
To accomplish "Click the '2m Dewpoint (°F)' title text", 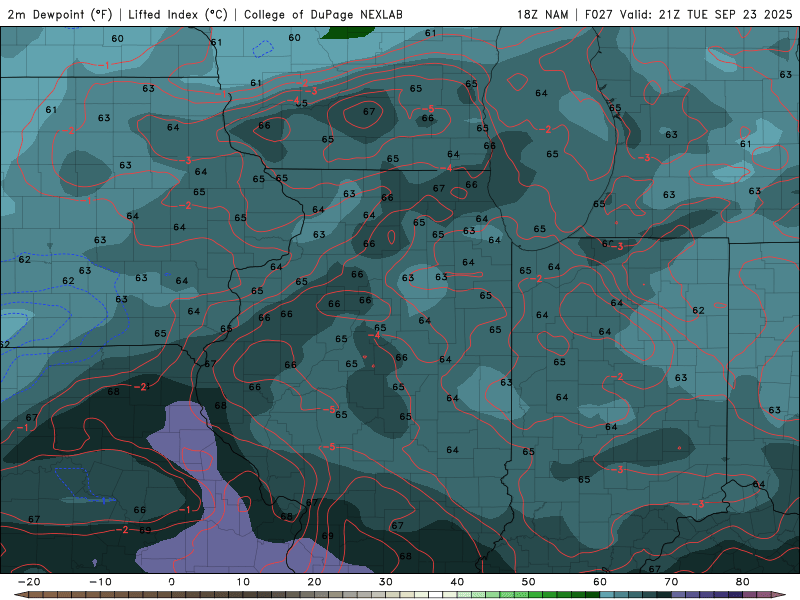I will pyautogui.click(x=60, y=14).
